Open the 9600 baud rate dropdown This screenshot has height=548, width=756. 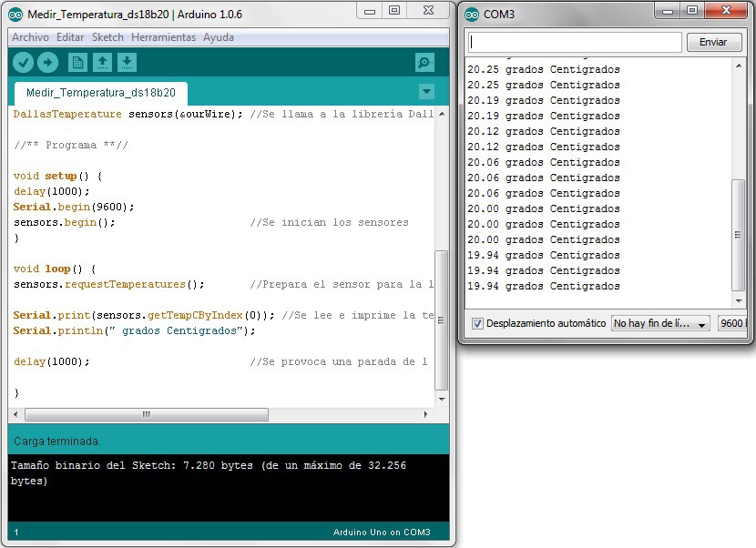732,323
